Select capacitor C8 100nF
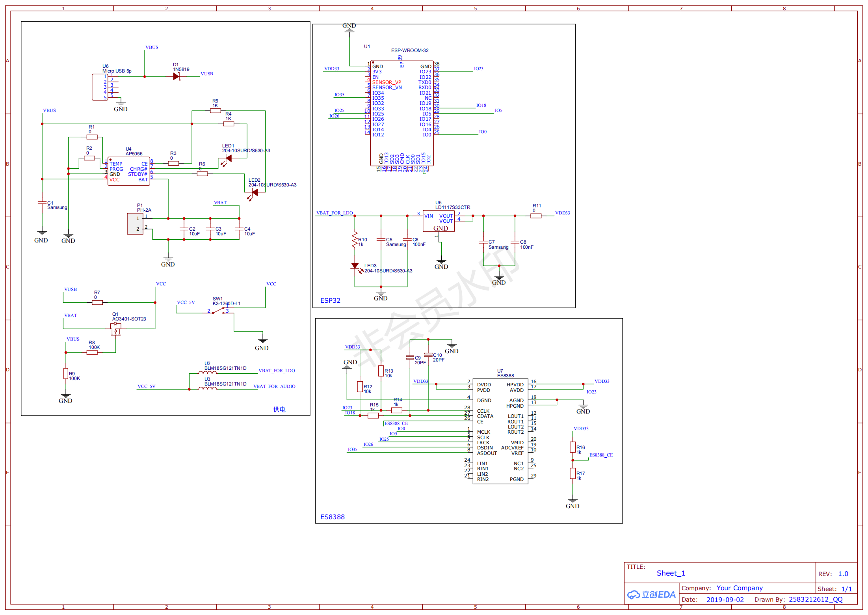 [515, 242]
